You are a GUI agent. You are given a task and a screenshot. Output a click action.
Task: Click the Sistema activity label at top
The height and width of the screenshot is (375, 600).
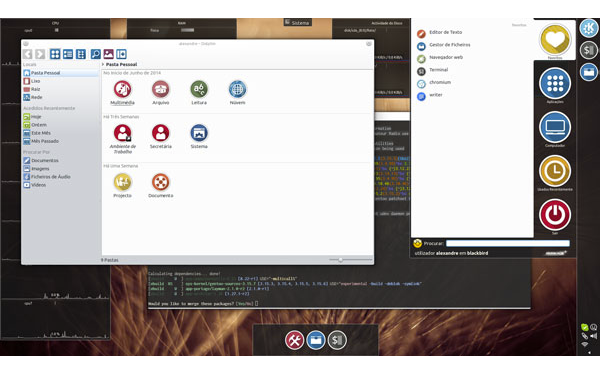click(x=298, y=23)
